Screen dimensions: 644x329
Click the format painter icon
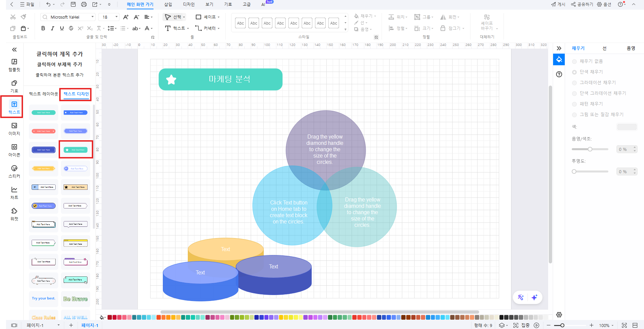(x=23, y=17)
